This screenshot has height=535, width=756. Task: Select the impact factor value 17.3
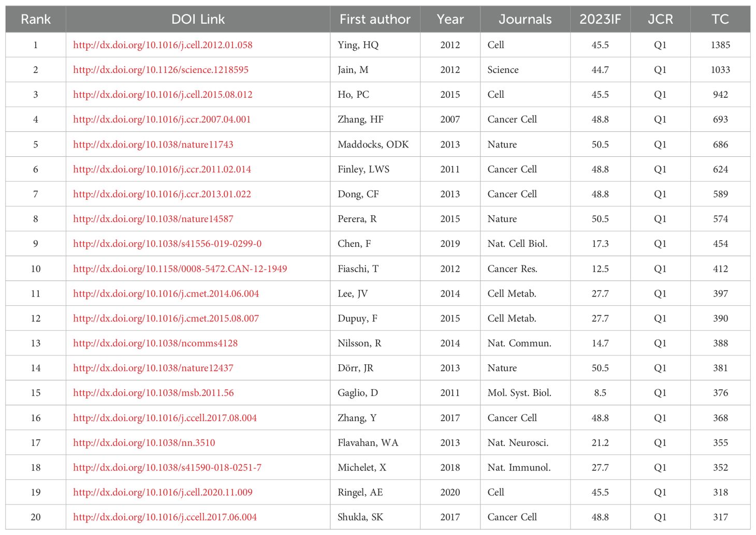(600, 244)
